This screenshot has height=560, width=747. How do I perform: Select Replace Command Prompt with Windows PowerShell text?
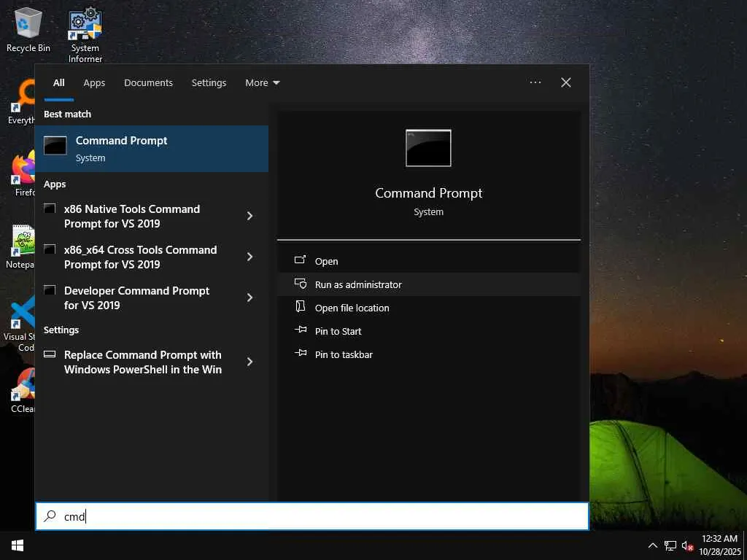click(x=142, y=362)
